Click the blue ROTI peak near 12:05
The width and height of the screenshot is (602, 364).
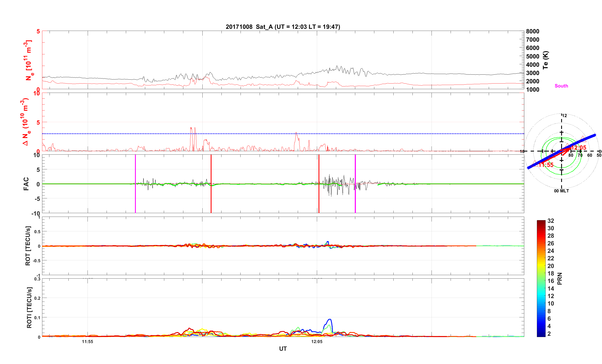pyautogui.click(x=330, y=320)
